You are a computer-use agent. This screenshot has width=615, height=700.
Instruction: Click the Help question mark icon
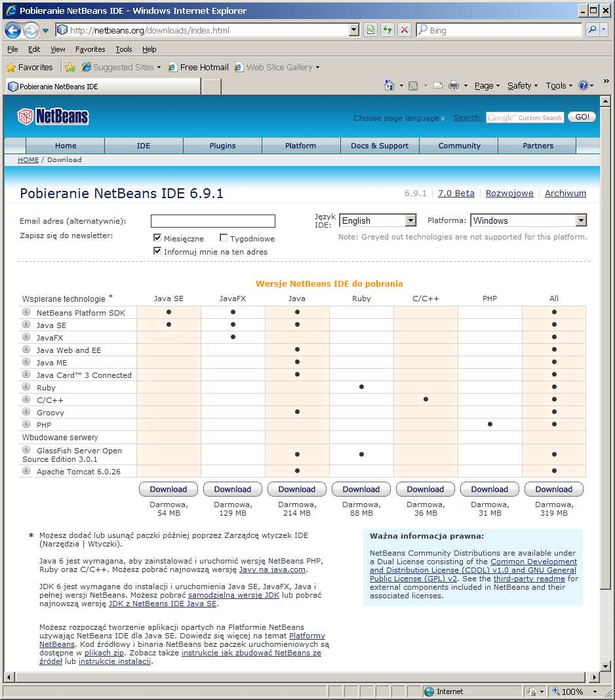(x=583, y=85)
